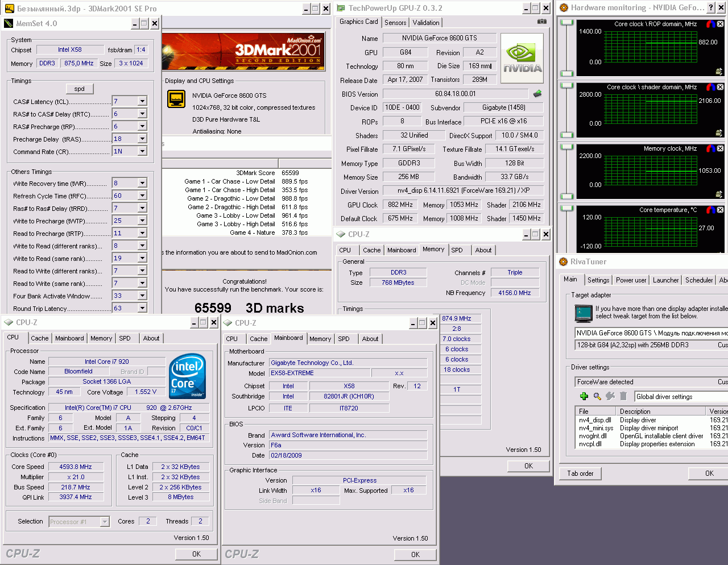
Task: Open Cache tab in CPU-Z processor window
Action: click(x=40, y=338)
